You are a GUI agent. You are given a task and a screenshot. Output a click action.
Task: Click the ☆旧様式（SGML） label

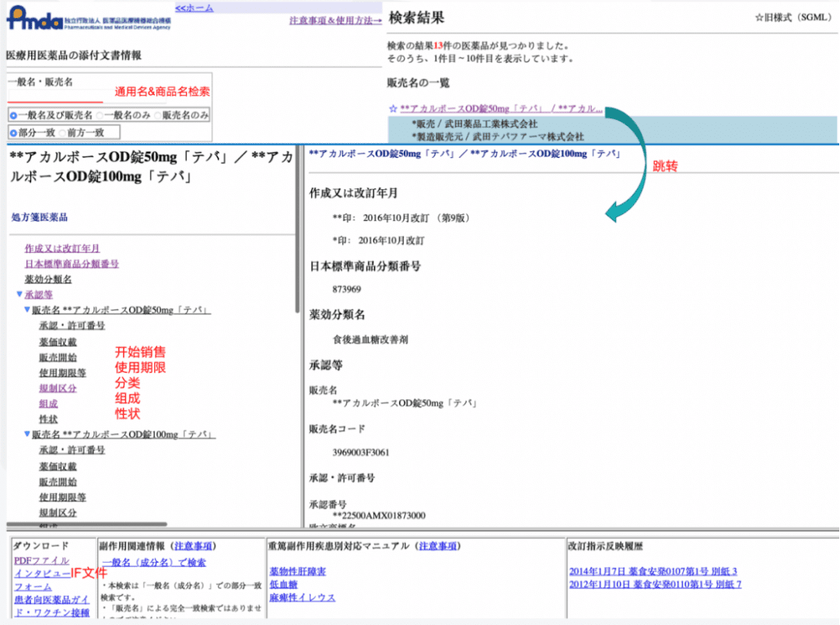793,18
